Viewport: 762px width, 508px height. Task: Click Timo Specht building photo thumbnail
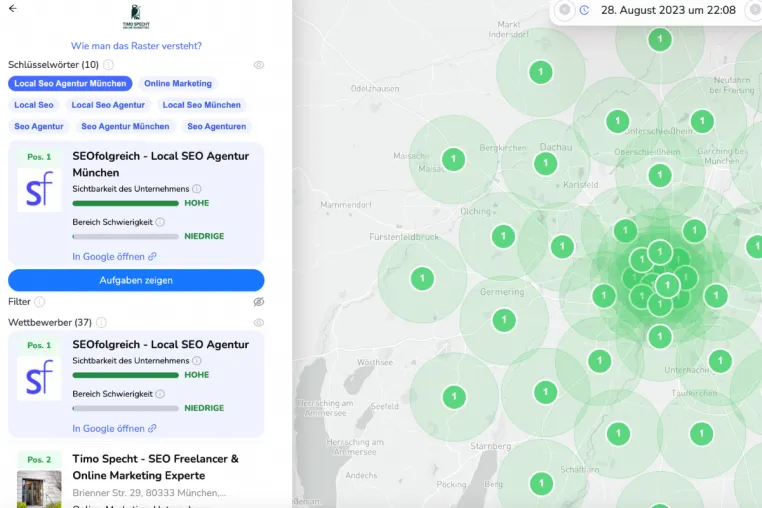39,489
